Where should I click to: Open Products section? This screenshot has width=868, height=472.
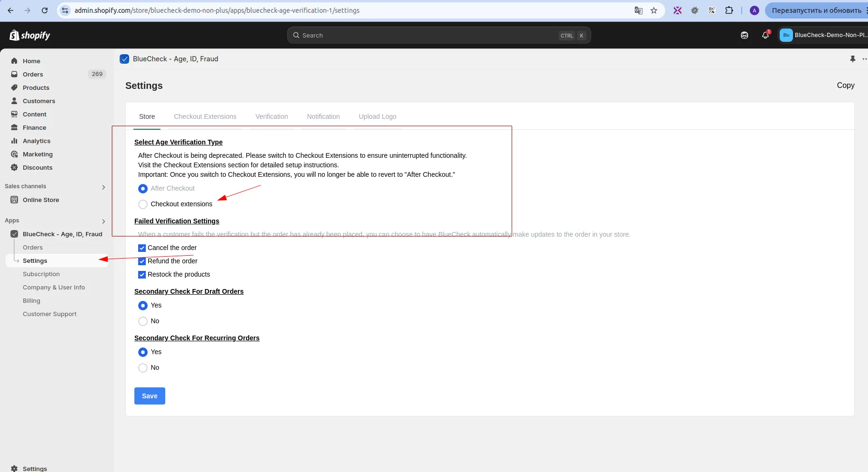click(x=36, y=87)
